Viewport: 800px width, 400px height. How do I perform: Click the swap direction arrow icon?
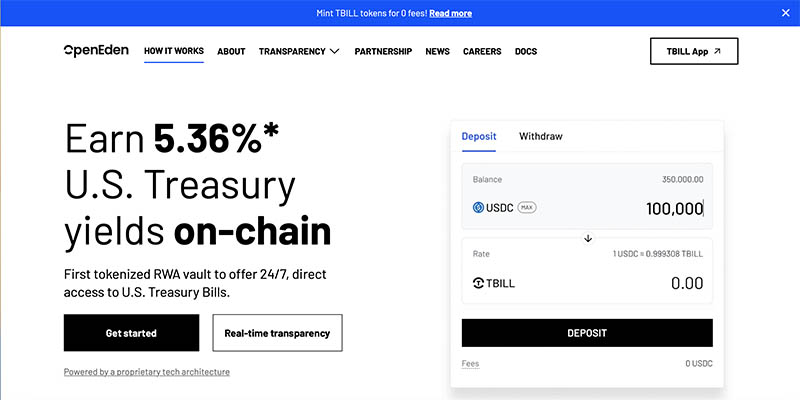click(x=588, y=238)
